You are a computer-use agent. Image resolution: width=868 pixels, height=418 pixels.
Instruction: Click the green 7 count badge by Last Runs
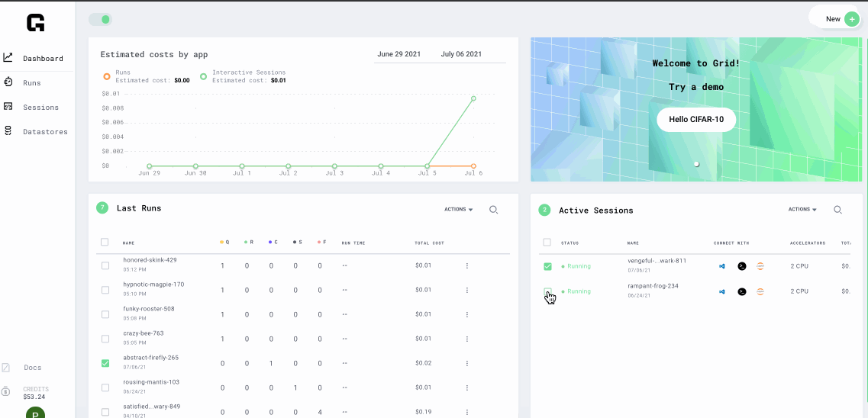coord(102,208)
